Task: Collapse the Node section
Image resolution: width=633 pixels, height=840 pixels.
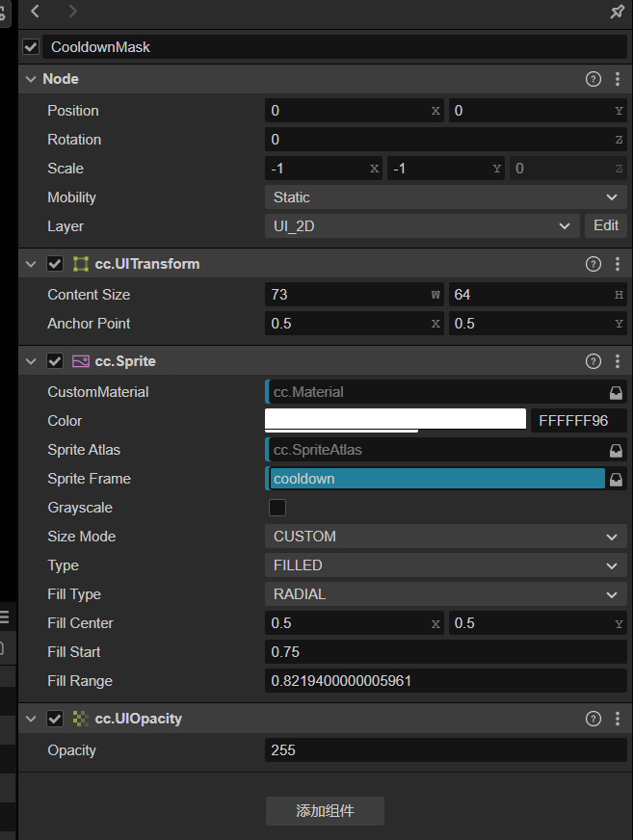Action: coord(31,79)
